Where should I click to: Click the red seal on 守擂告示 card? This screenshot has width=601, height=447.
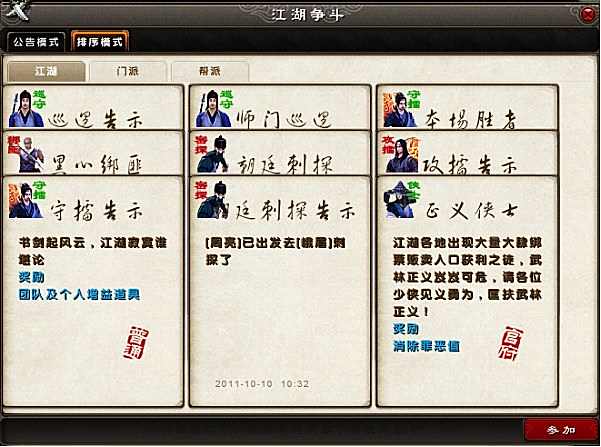[136, 342]
